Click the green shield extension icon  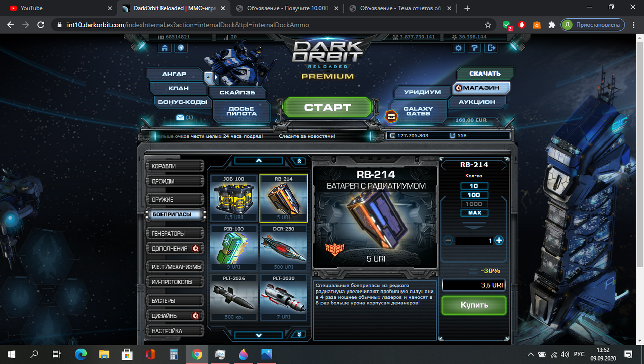click(508, 25)
